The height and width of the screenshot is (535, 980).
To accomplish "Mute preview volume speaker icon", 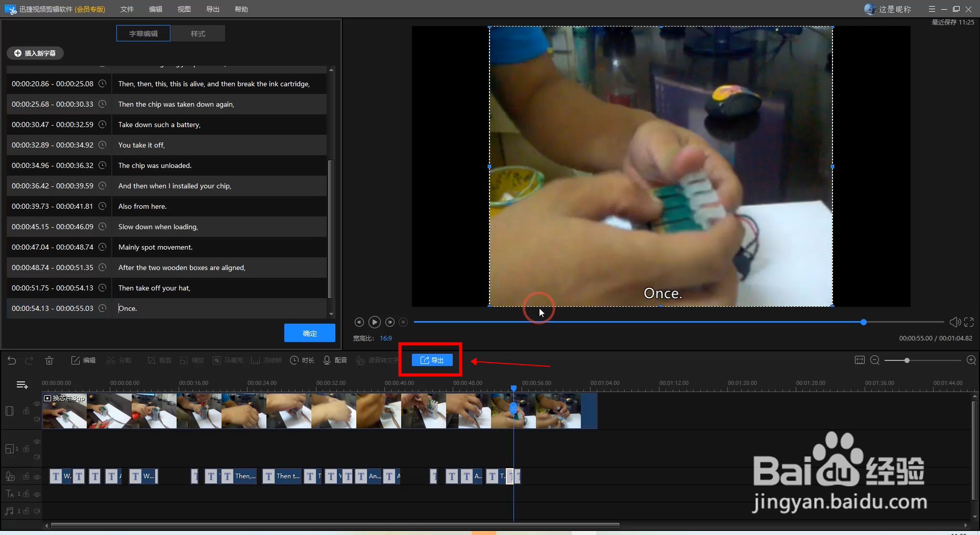I will tap(955, 322).
